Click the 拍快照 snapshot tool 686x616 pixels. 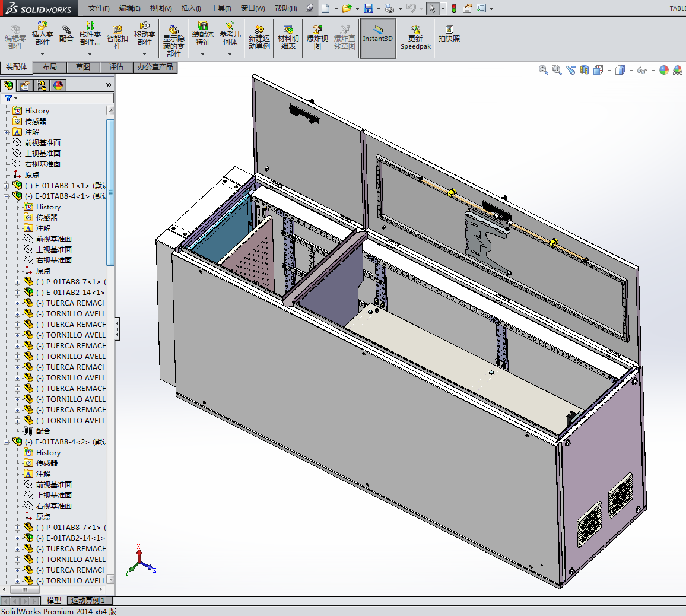[449, 34]
